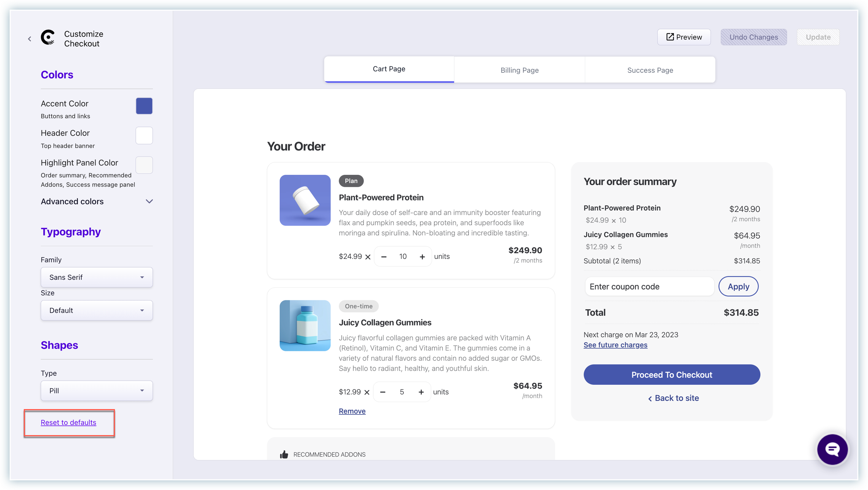
Task: Click the Back to site link
Action: 673,398
